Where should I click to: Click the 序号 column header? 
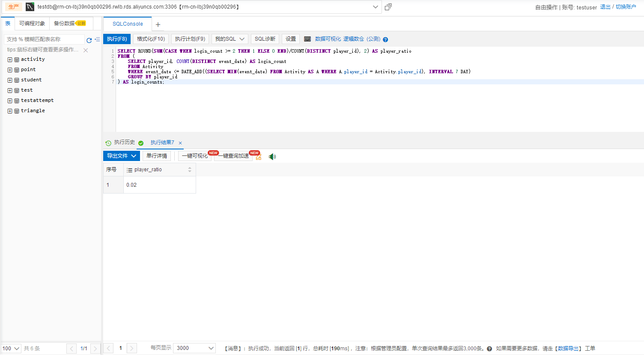point(113,170)
